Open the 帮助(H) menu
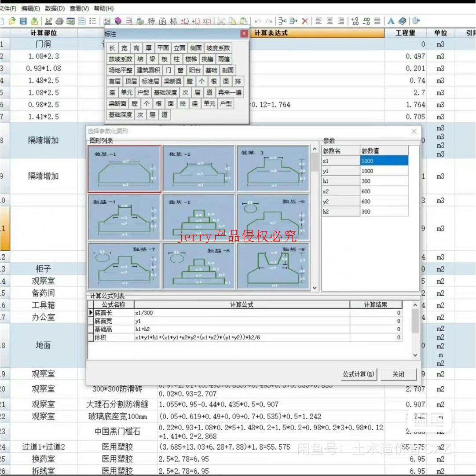The width and height of the screenshot is (476, 476). pyautogui.click(x=103, y=8)
